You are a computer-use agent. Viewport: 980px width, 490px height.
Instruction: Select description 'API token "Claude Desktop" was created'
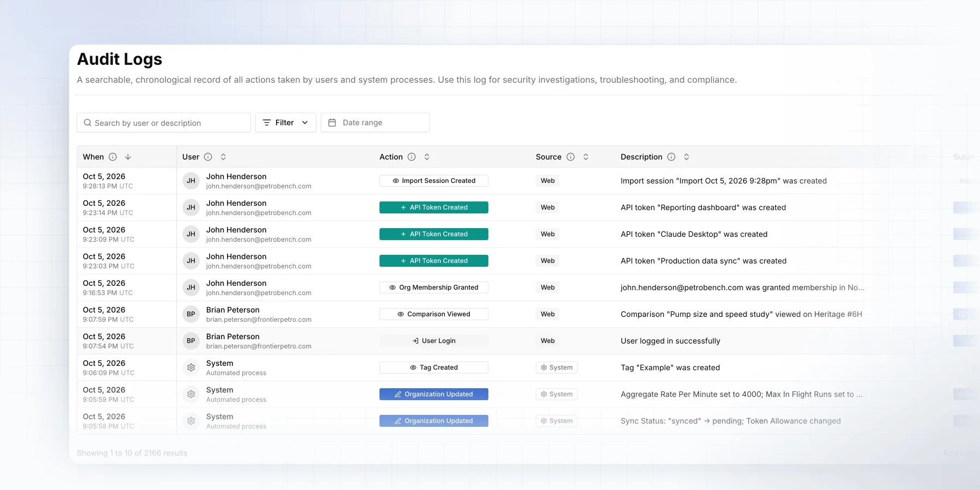[694, 234]
